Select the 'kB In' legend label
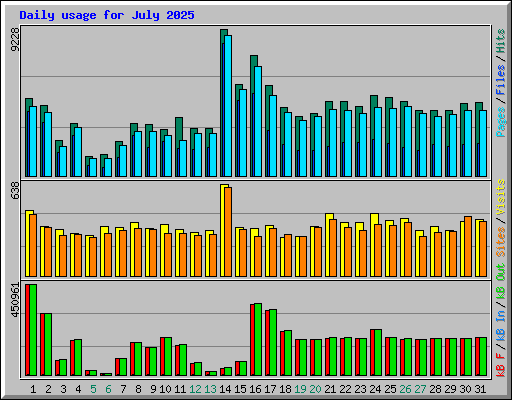The height and width of the screenshot is (400, 512). 501,327
